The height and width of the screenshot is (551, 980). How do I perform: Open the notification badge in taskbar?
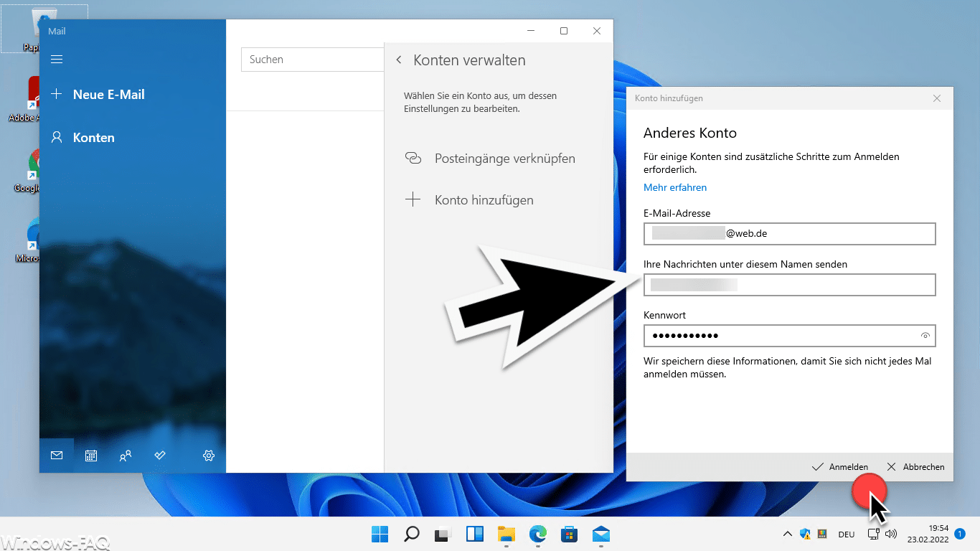(960, 534)
